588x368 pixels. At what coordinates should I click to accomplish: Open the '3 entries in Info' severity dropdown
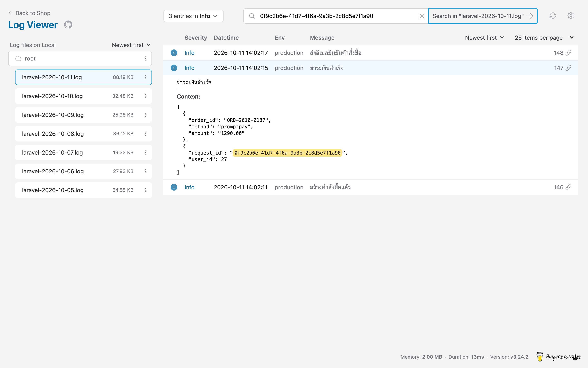(x=193, y=16)
